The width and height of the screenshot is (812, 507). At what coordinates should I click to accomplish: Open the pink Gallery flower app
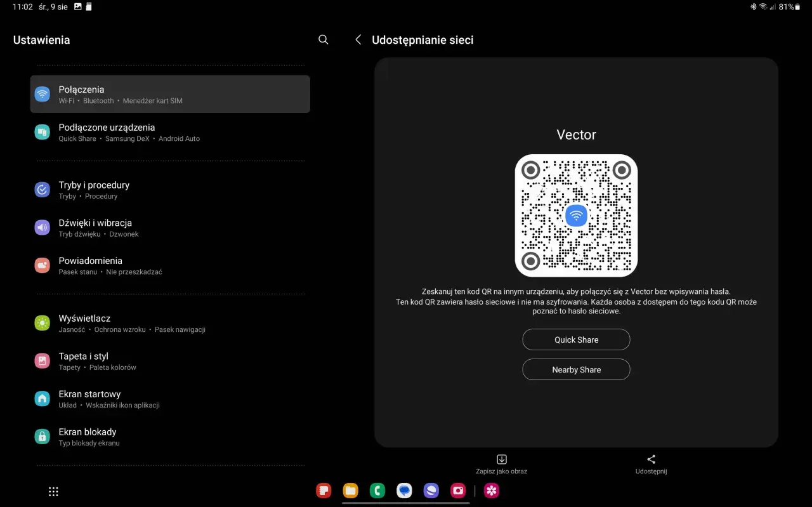492,491
